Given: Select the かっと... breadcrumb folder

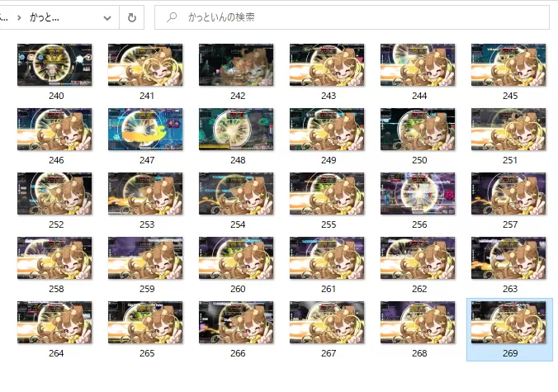Looking at the screenshot, I should tap(45, 17).
